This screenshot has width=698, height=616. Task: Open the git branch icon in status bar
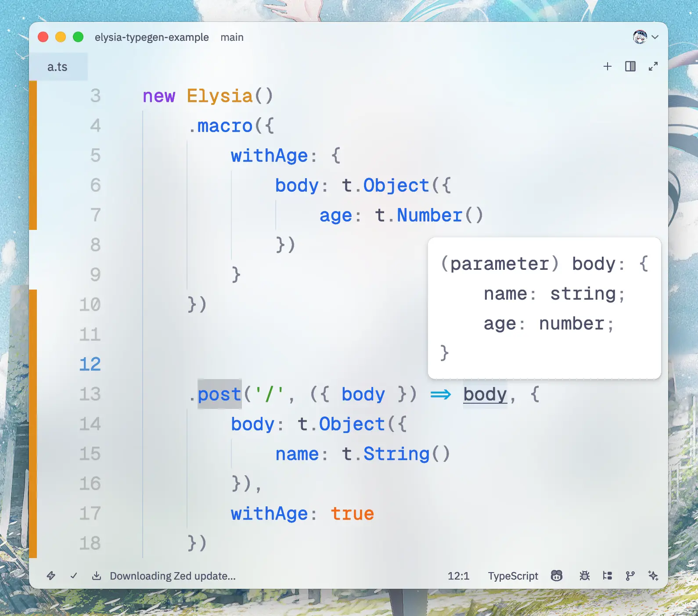pos(630,576)
